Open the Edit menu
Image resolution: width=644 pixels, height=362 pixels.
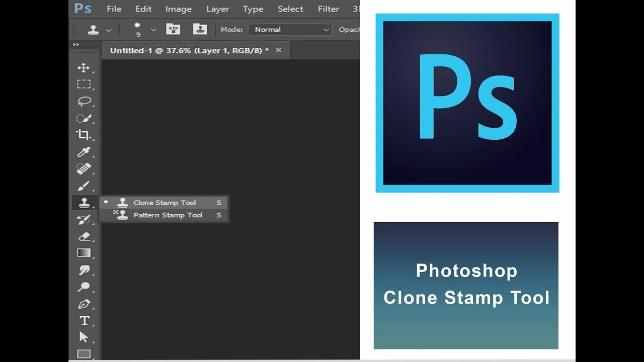tap(143, 9)
